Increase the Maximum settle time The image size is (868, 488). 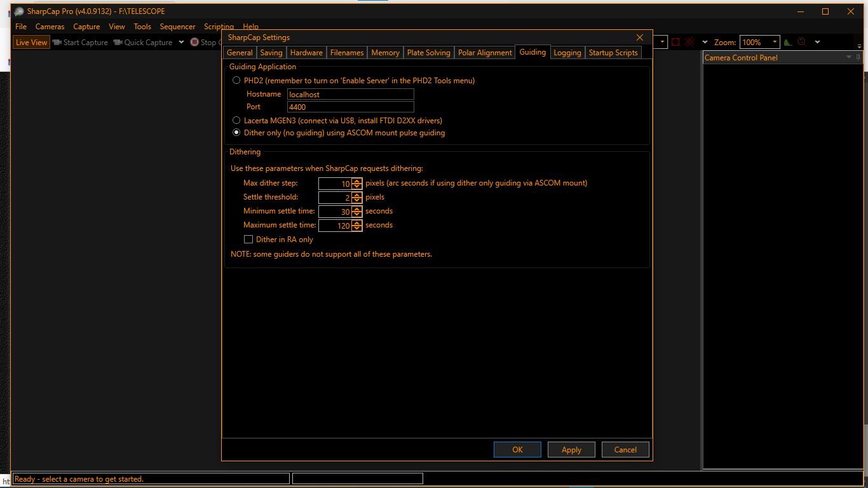[x=357, y=222]
